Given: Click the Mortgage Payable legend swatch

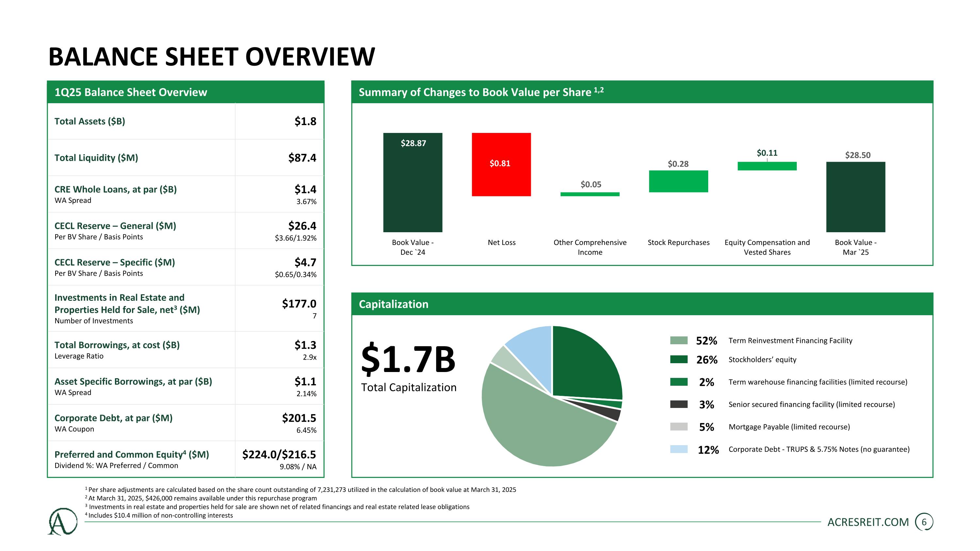Looking at the screenshot, I should (679, 427).
